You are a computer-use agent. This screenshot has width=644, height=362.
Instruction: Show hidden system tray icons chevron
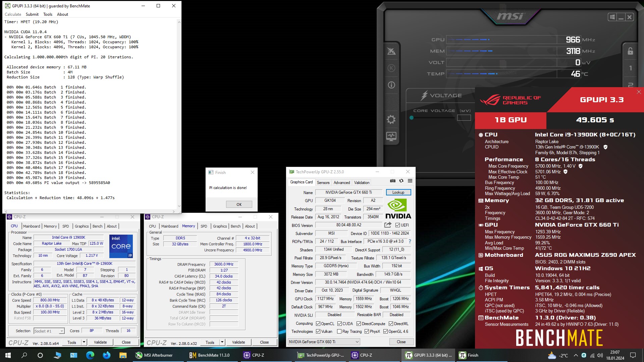pyautogui.click(x=576, y=355)
